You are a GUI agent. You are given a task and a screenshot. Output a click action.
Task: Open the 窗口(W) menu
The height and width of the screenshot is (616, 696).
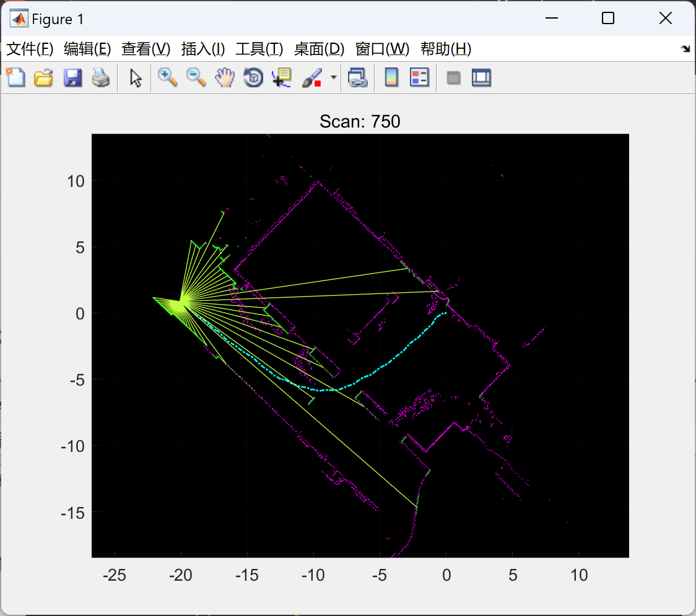pyautogui.click(x=383, y=49)
